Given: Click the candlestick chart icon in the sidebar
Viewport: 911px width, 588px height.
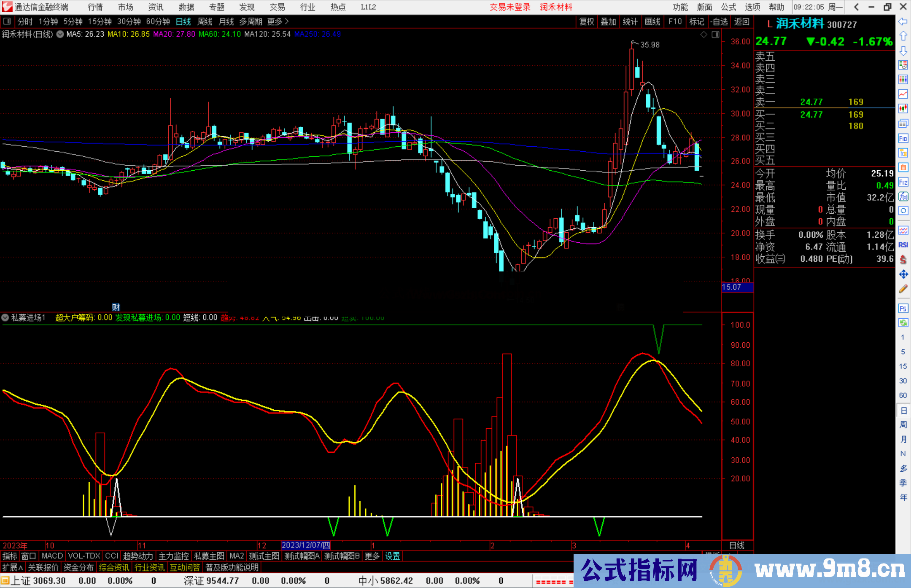Looking at the screenshot, I should point(903,108).
